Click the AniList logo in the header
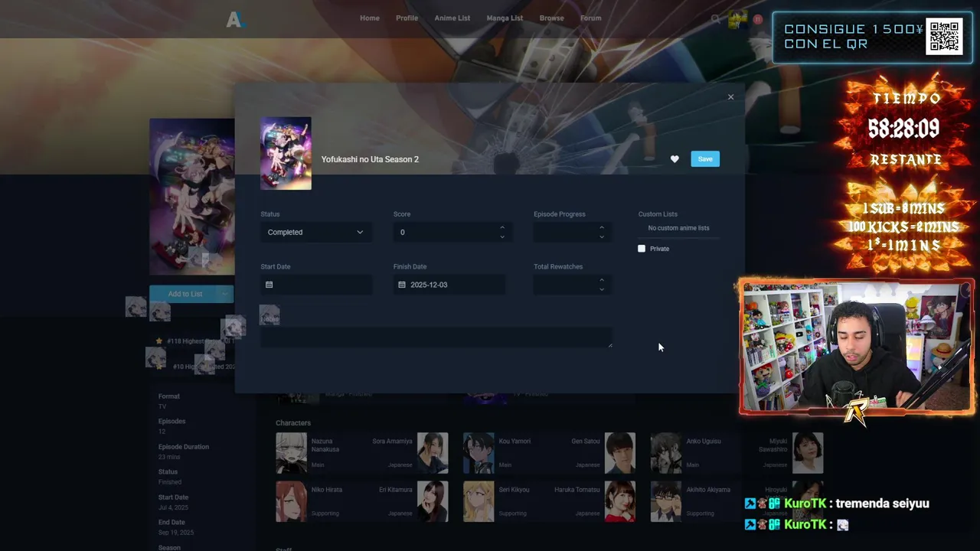The image size is (980, 551). pos(235,20)
